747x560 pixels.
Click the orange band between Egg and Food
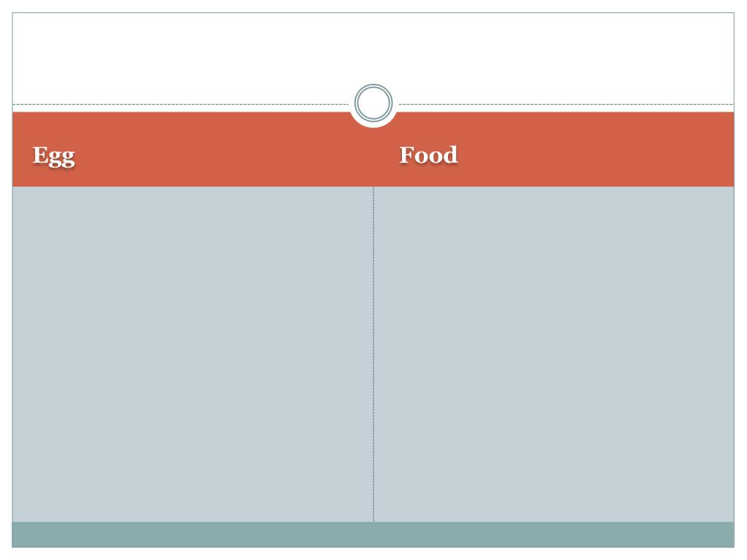tap(233, 155)
